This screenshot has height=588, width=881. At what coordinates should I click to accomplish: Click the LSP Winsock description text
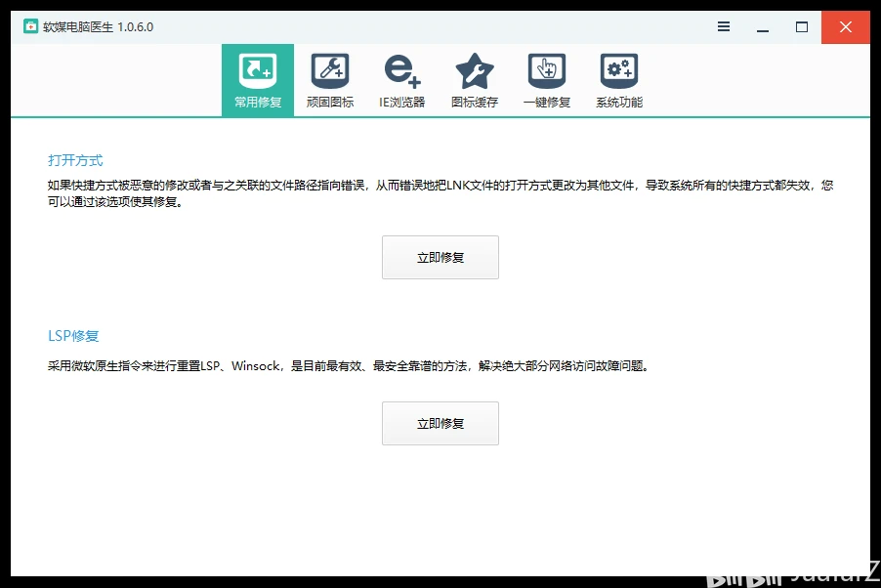(349, 366)
